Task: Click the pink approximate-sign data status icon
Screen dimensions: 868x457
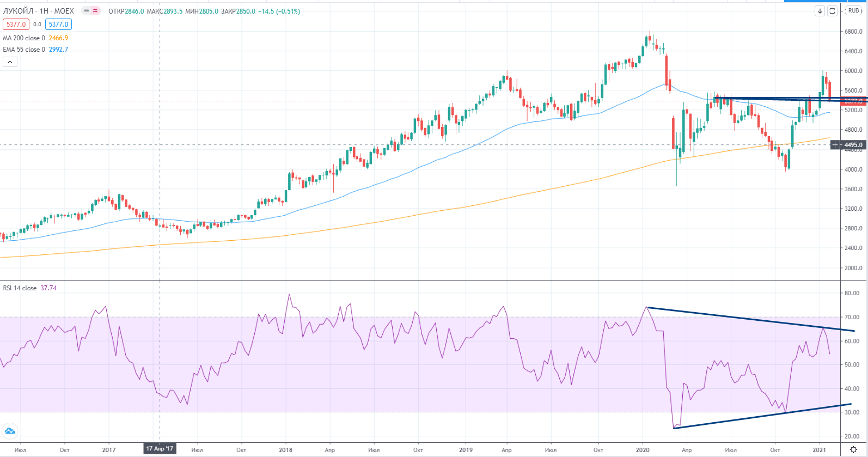Action: [x=95, y=11]
